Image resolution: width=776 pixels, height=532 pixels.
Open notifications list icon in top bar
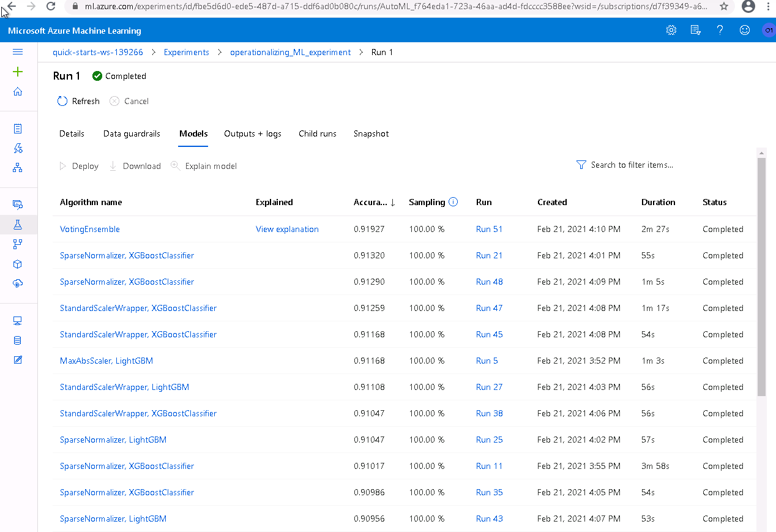tap(695, 30)
